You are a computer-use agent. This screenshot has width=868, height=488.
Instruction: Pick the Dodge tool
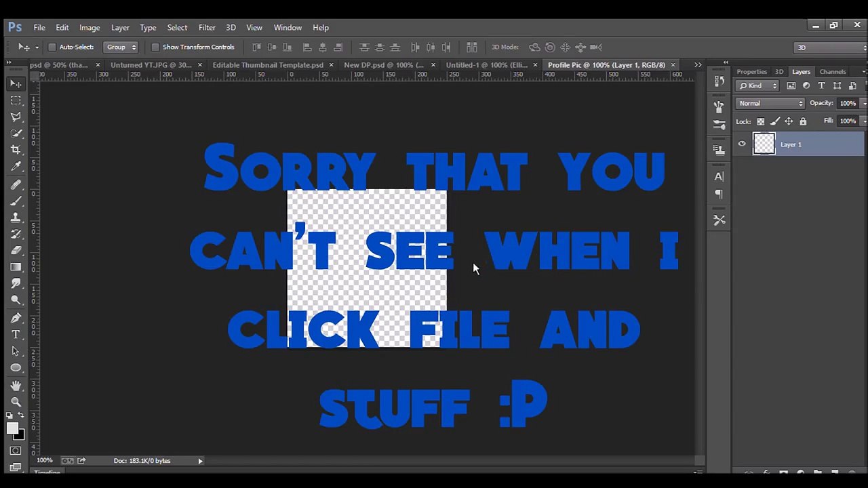click(x=16, y=300)
